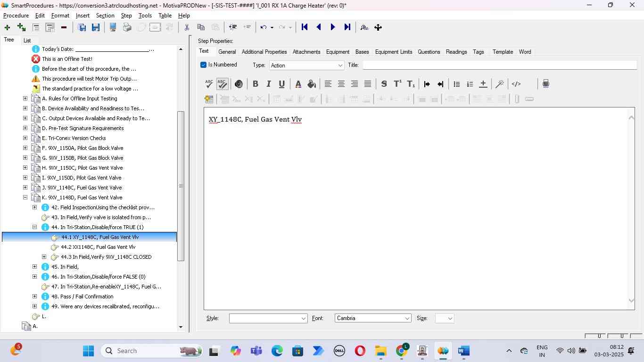This screenshot has width=644, height=362.
Task: Click the find search icon in top toolbar
Action: coord(364,27)
